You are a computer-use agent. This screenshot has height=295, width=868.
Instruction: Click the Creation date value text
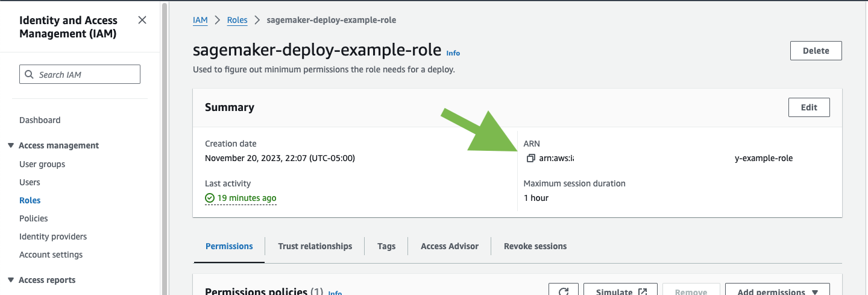[x=280, y=158]
